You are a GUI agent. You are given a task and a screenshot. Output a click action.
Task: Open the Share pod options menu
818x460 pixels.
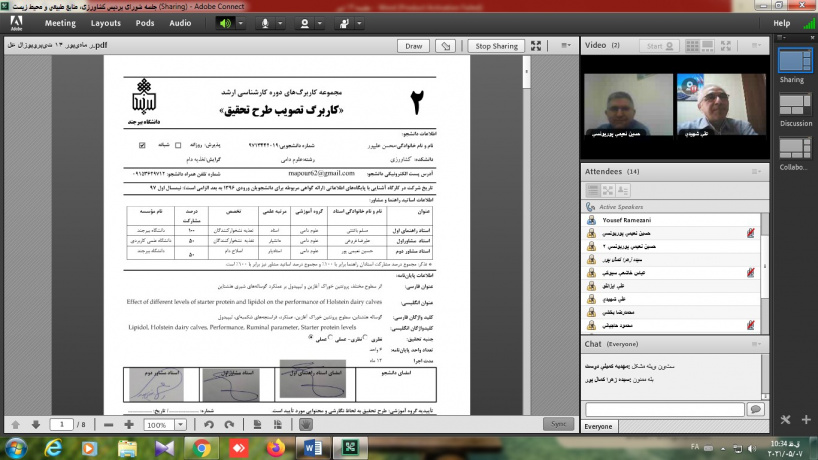(566, 46)
